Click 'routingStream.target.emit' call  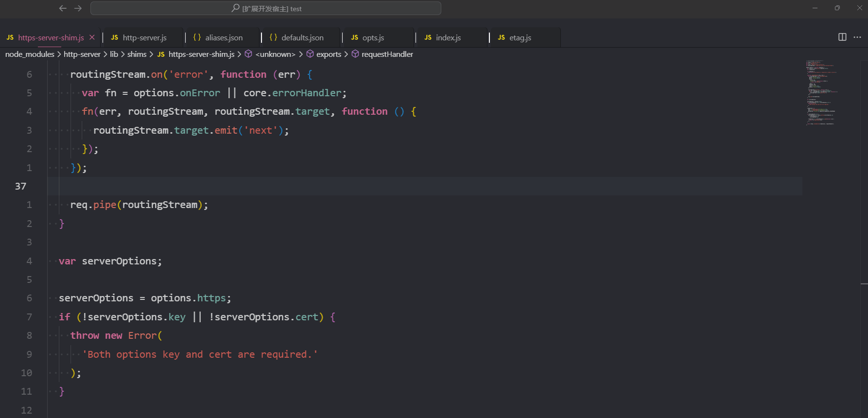[165, 130]
